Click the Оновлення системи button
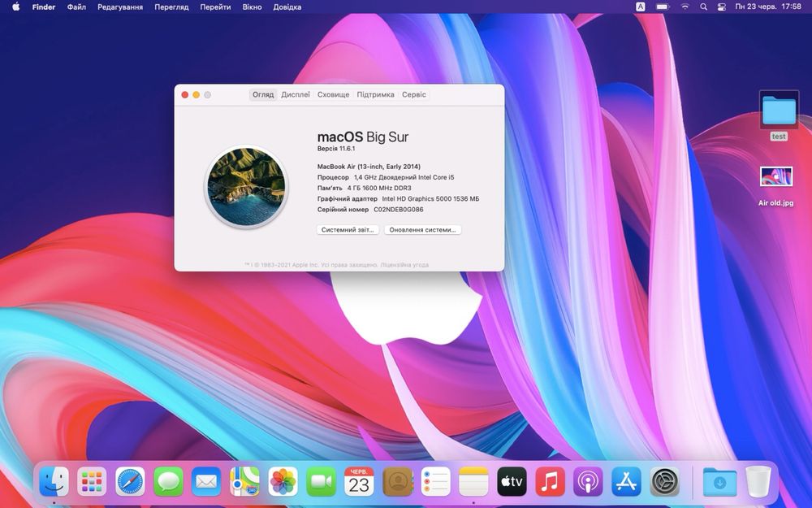Screen dimensions: 812x508 click(422, 230)
